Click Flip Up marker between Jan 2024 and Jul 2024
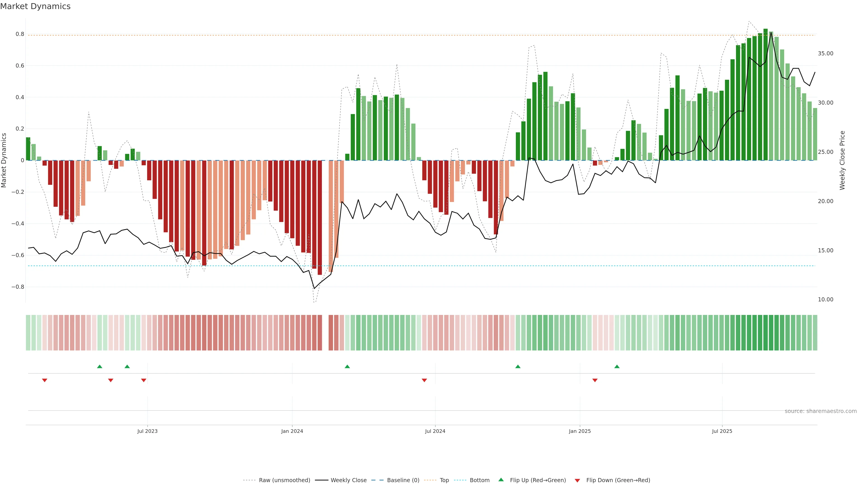This screenshot has height=488, width=868. pos(347,366)
